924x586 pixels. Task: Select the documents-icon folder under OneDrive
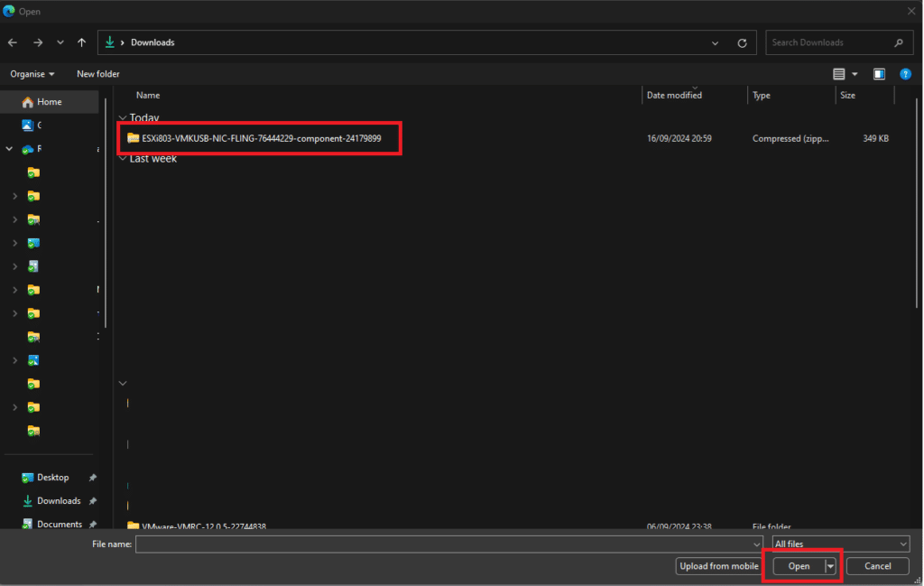[33, 266]
